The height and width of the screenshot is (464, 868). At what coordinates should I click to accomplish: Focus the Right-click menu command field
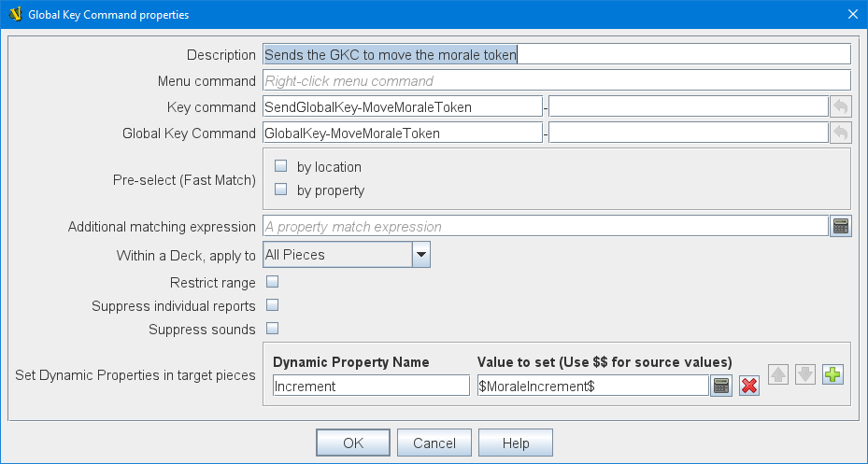(x=556, y=81)
